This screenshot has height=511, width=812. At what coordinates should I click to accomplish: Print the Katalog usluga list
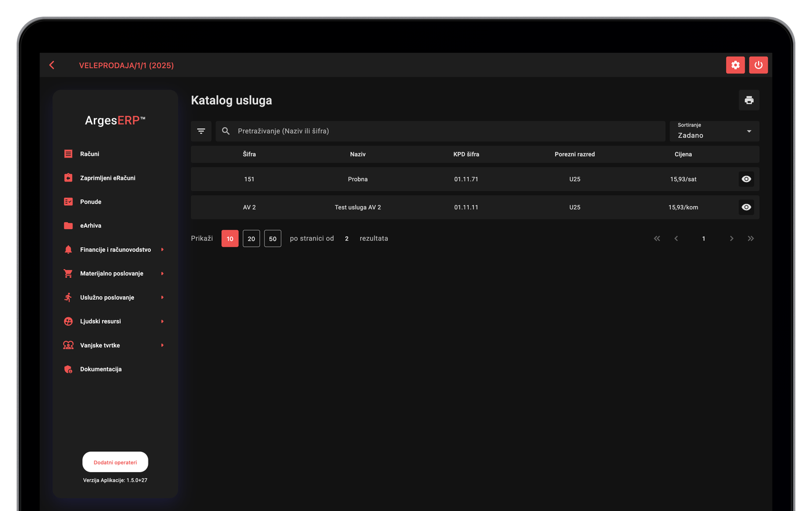[x=749, y=100]
